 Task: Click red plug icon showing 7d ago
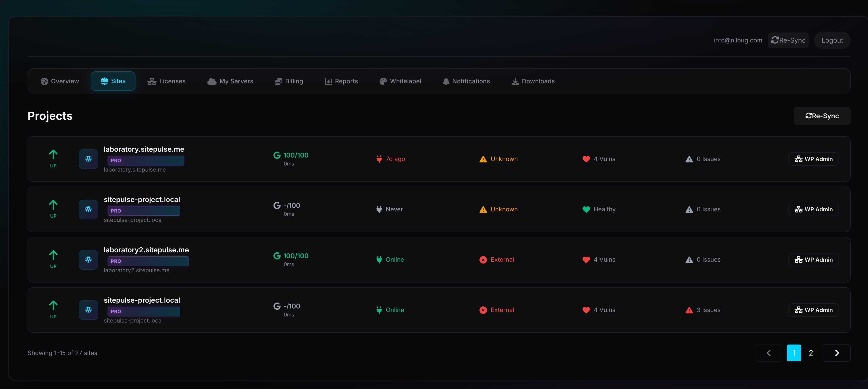pos(379,159)
